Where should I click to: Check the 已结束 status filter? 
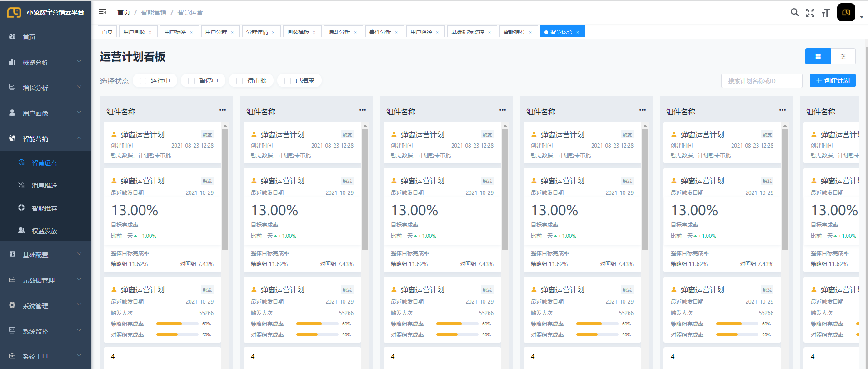(288, 81)
